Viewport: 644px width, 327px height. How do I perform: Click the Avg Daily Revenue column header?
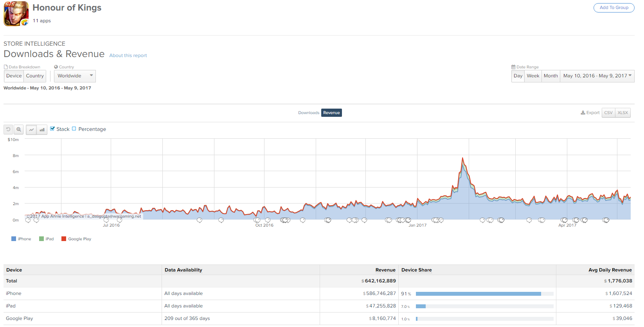[x=610, y=270]
